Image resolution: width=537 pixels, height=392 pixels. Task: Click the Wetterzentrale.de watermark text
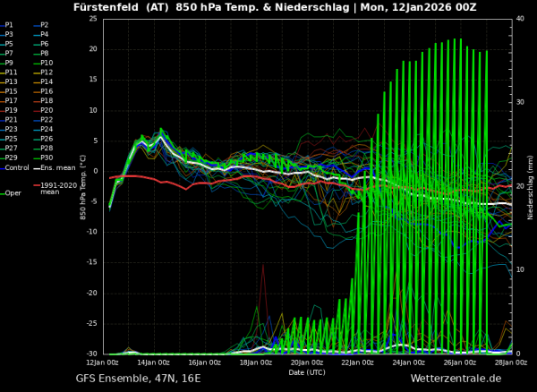pyautogui.click(x=456, y=379)
